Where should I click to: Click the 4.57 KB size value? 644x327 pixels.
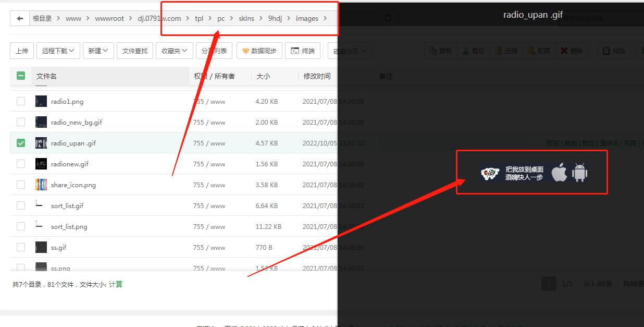pyautogui.click(x=266, y=143)
